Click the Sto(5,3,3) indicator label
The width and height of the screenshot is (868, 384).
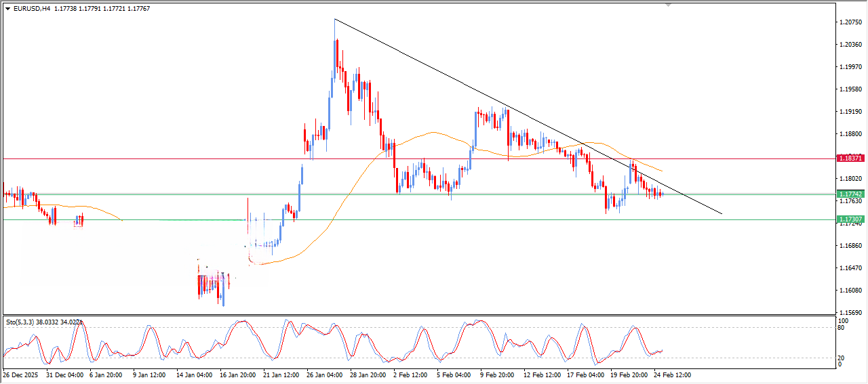pyautogui.click(x=26, y=322)
